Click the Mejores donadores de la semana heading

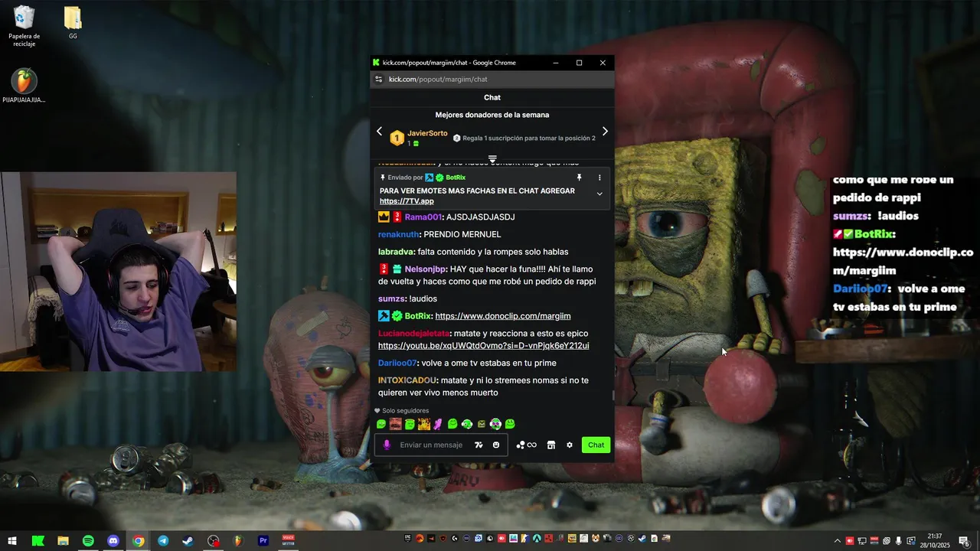492,115
